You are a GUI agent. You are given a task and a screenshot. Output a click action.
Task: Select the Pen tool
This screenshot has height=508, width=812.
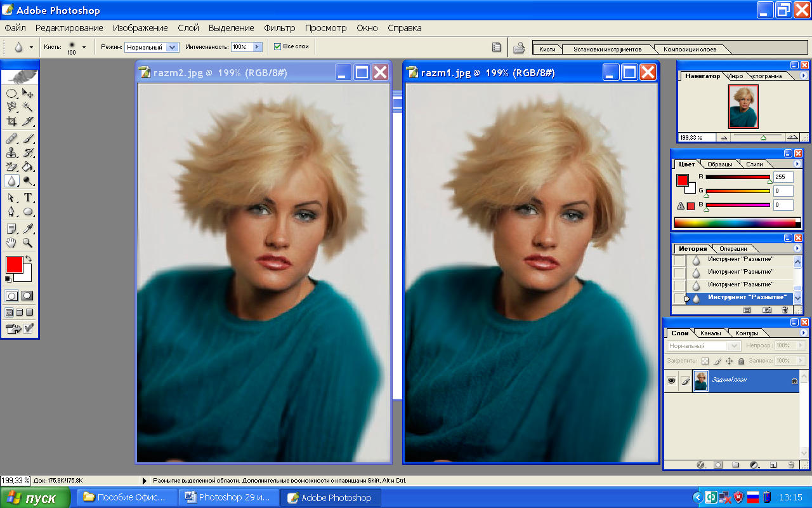click(x=11, y=211)
